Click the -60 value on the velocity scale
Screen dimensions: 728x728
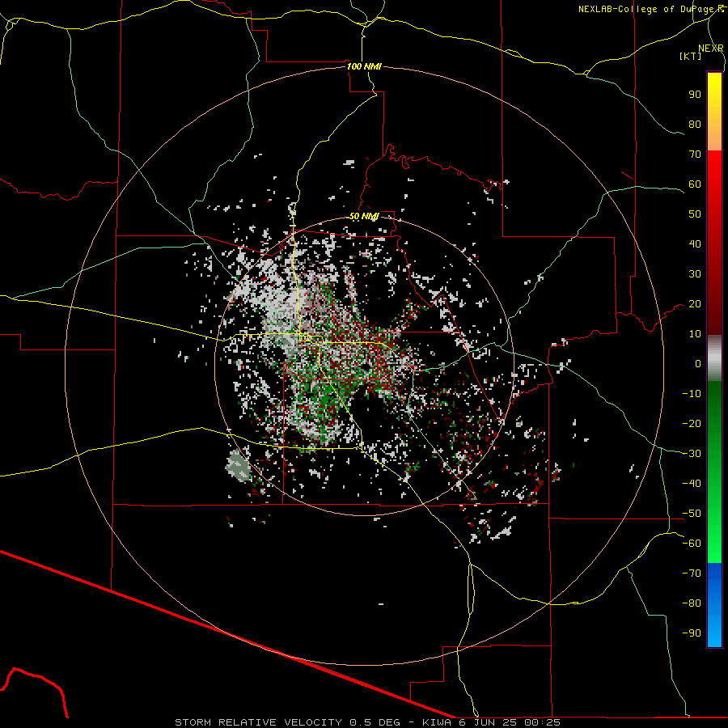pos(692,544)
